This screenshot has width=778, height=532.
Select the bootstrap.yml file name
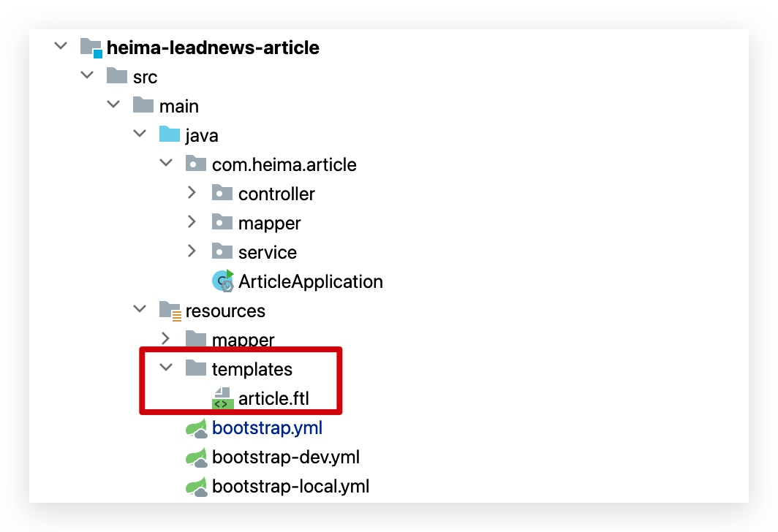267,428
